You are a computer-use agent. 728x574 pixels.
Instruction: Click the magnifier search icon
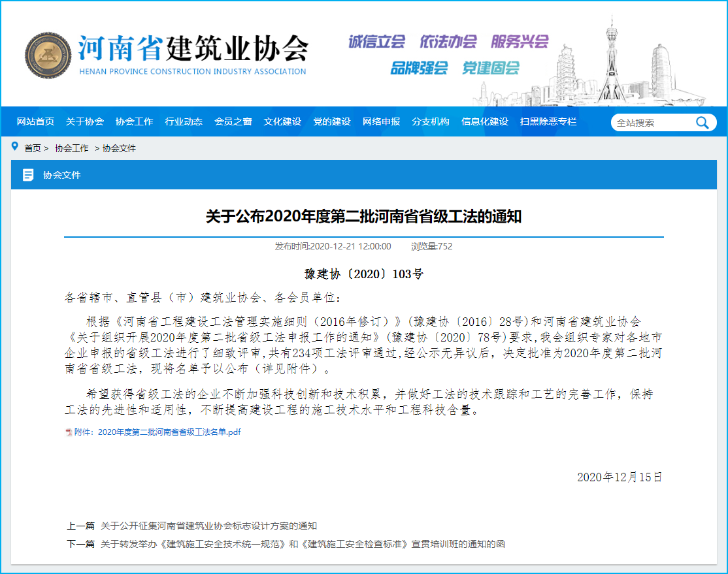703,122
